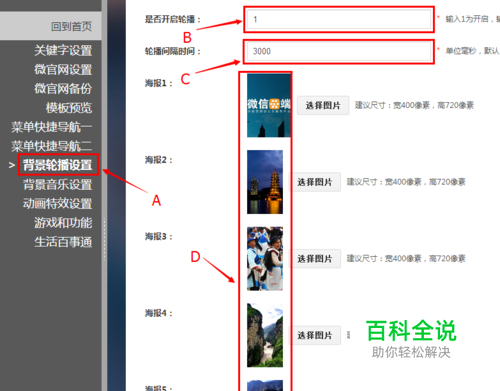Open 生活百事通 sidebar entry

[63, 242]
